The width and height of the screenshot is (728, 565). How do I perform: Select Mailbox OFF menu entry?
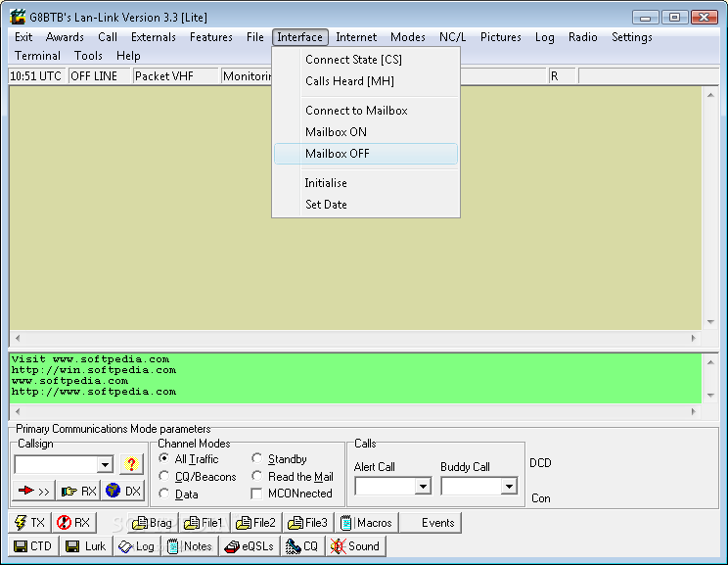pos(366,154)
